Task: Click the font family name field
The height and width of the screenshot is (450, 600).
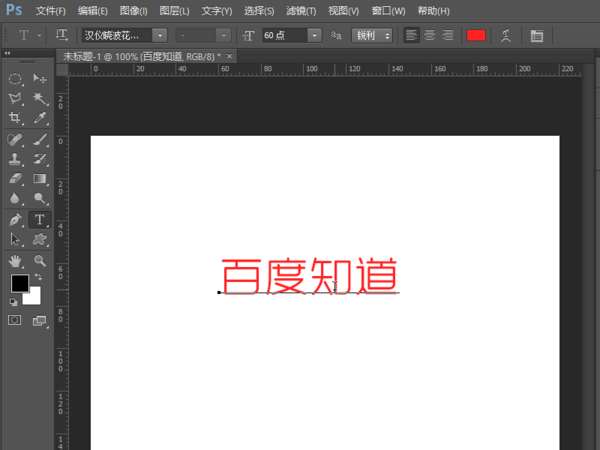Action: pos(117,36)
